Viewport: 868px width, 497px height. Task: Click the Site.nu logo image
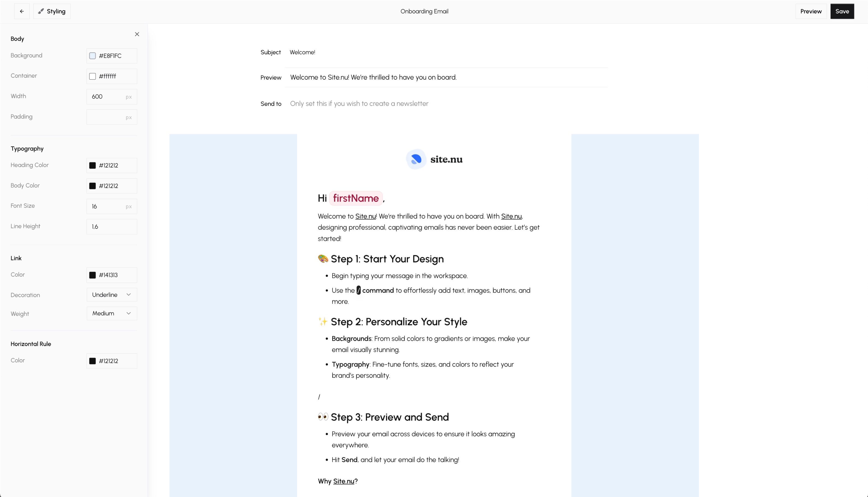[x=434, y=159]
